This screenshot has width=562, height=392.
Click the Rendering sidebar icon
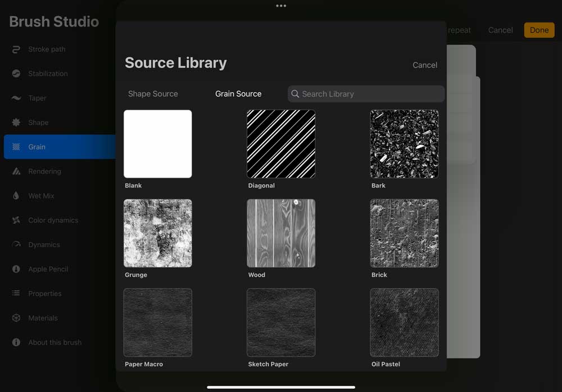point(16,171)
